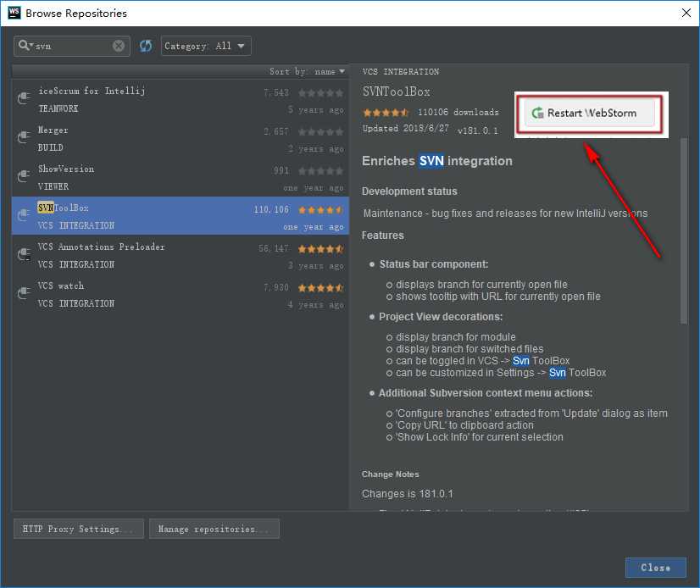The width and height of the screenshot is (700, 588).
Task: Click '4 years ago' date text
Action: [315, 305]
